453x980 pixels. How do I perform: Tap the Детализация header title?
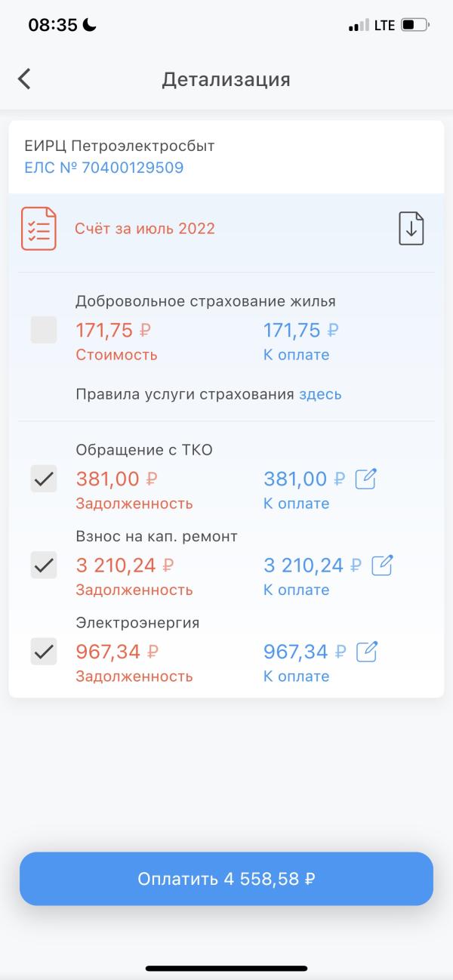pyautogui.click(x=226, y=79)
